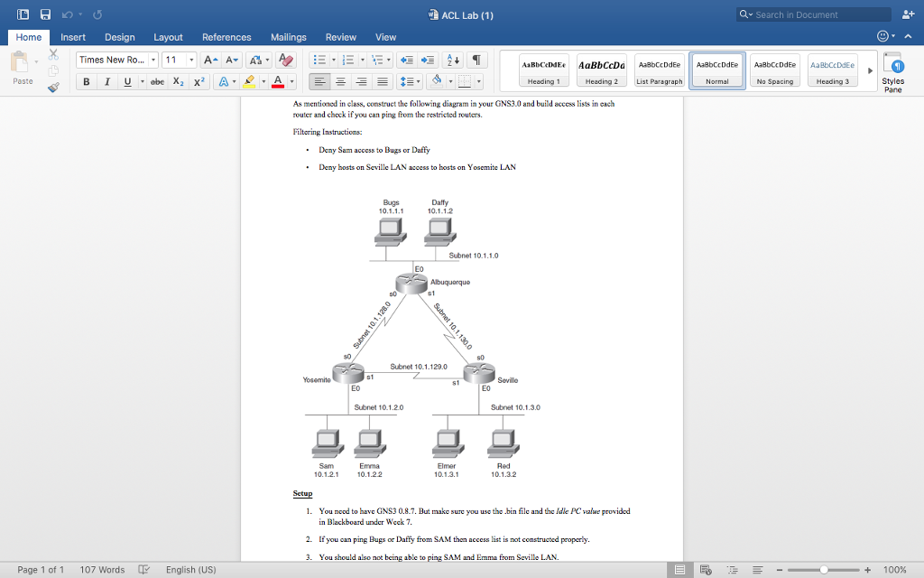Open the Insert tab
This screenshot has width=924, height=578.
tap(73, 37)
